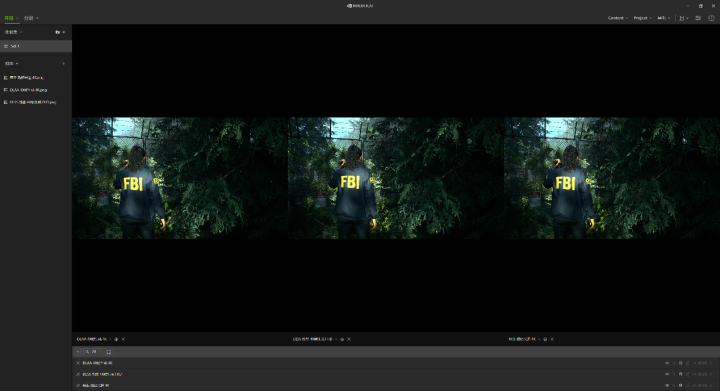This screenshot has width=720, height=391.
Task: Toggle the eye icon of the DLAA bottom row
Action: pos(667,363)
